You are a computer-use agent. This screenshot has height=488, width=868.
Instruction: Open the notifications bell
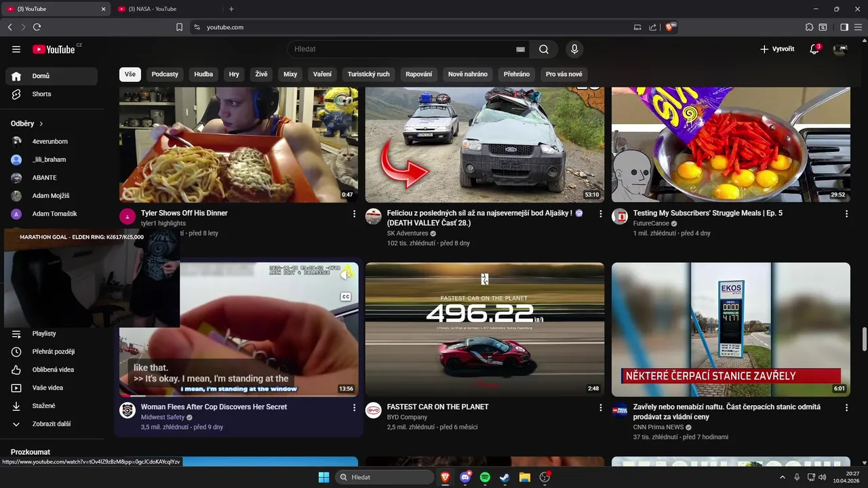pyautogui.click(x=814, y=49)
